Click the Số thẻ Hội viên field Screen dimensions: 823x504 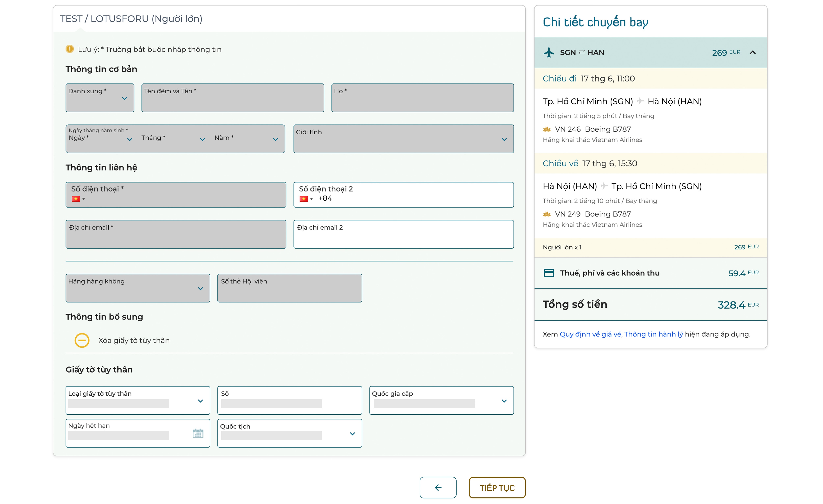point(290,288)
